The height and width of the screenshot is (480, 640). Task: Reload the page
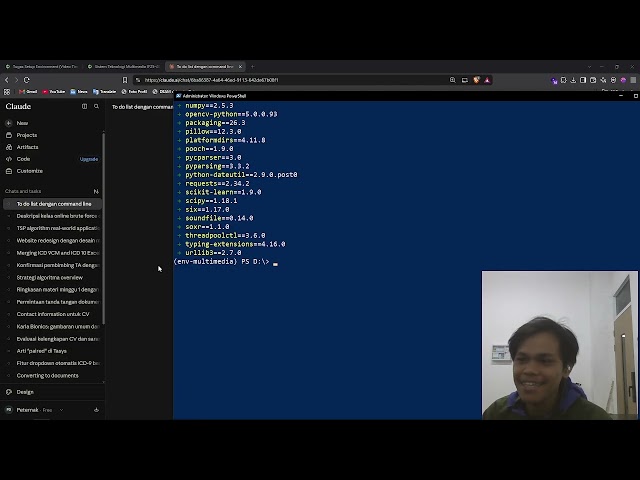(27, 80)
